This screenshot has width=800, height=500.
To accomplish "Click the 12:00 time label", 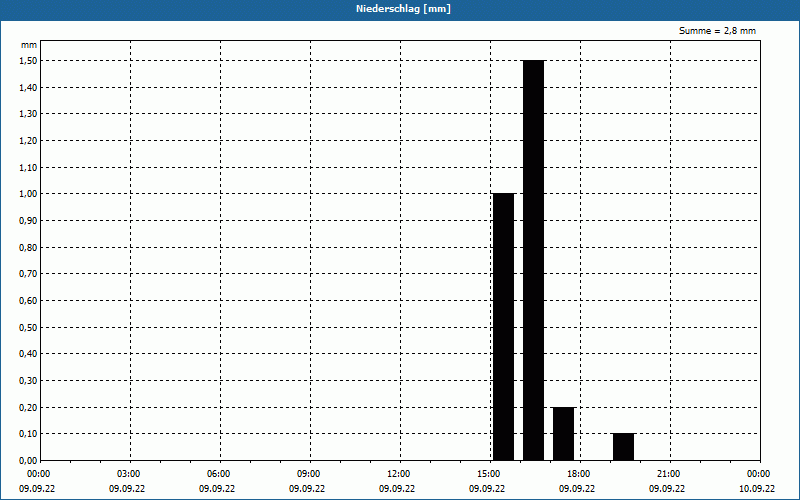I will pos(398,474).
